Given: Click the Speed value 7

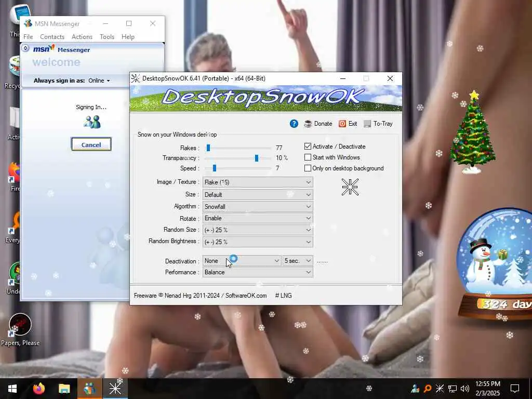Looking at the screenshot, I should [x=277, y=168].
